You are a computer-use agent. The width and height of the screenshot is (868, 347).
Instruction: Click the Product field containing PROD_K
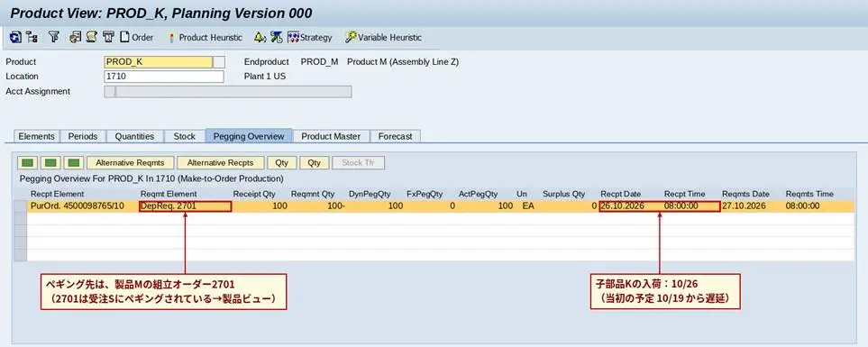click(158, 62)
